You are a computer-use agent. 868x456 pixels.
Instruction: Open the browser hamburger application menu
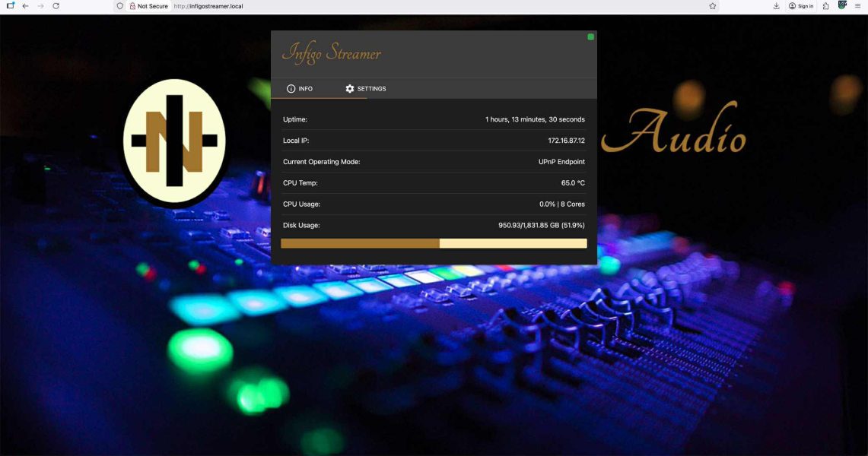(857, 6)
